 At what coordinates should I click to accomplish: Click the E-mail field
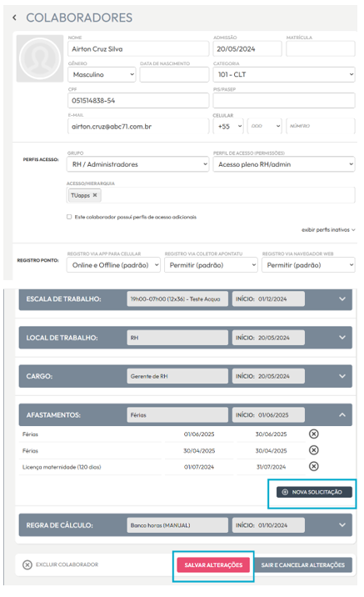pos(138,126)
